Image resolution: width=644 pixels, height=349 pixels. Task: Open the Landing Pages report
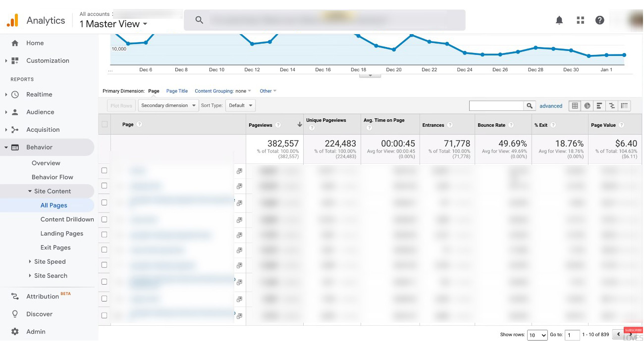62,234
